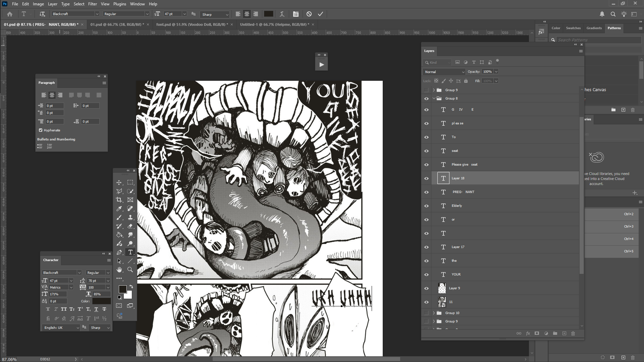Select the Crop tool
Viewport: 644px width, 362px height.
pyautogui.click(x=119, y=200)
